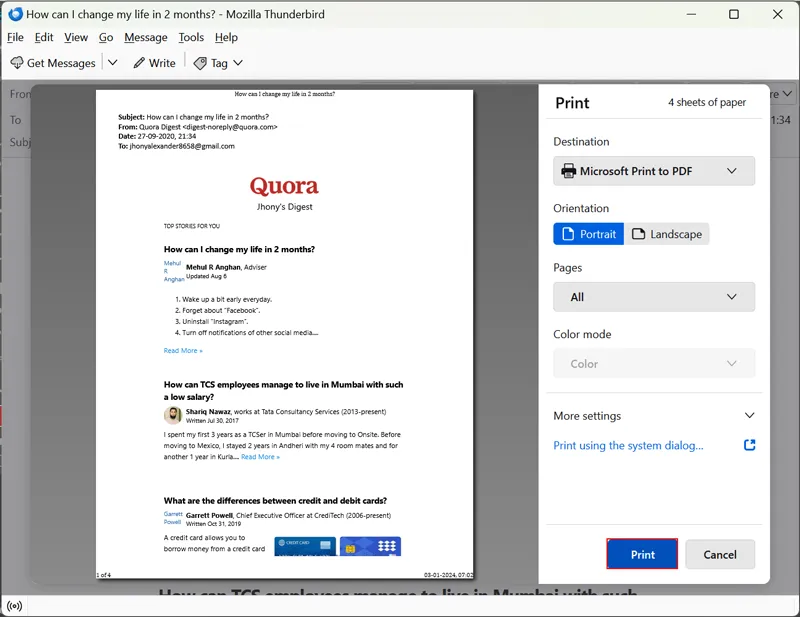This screenshot has width=800, height=617.
Task: Open the Color mode dropdown
Action: click(x=654, y=363)
